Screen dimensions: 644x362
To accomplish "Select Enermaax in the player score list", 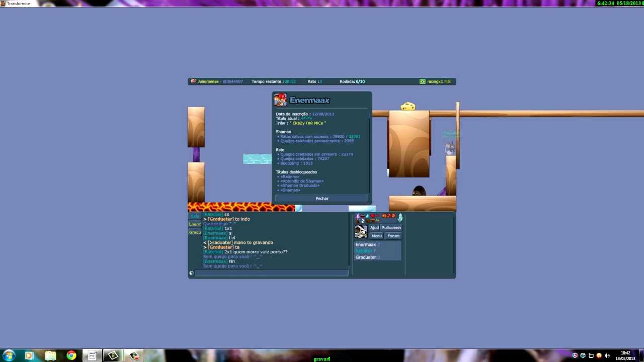I will click(x=378, y=244).
